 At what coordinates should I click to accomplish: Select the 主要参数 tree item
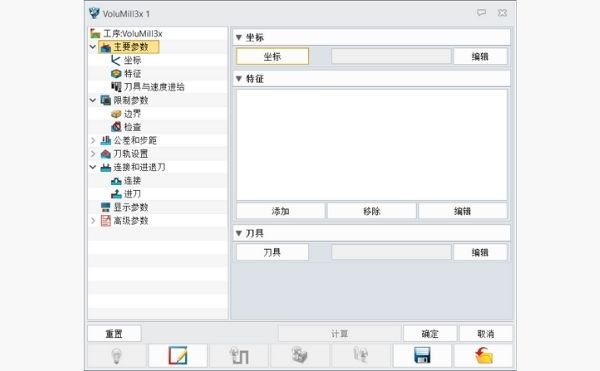tap(129, 47)
